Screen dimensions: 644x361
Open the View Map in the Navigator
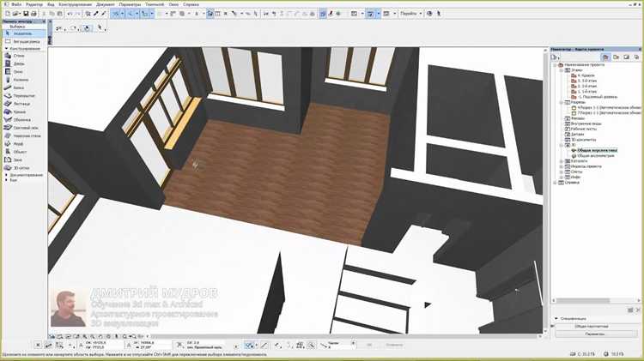pos(616,57)
